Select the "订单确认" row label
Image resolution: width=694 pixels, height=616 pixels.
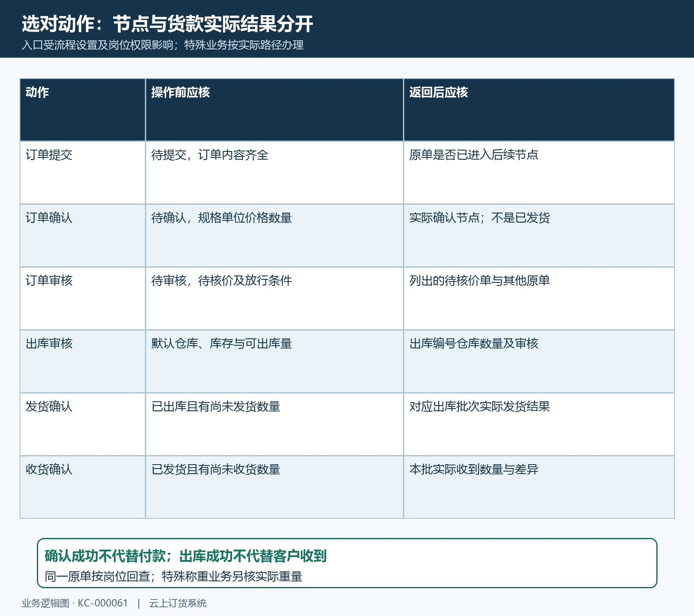coord(49,218)
